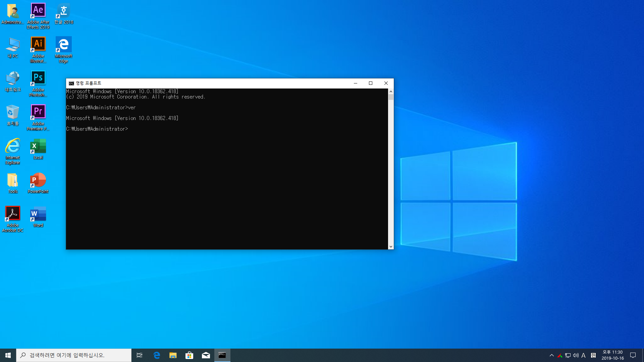The image size is (644, 362).
Task: Open the network status tray icon
Action: point(568,355)
